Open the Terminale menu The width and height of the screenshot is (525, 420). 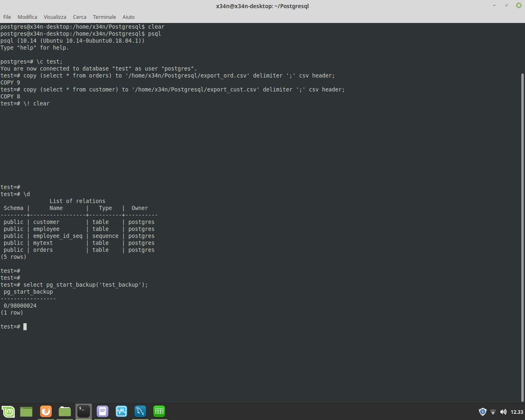[x=105, y=17]
